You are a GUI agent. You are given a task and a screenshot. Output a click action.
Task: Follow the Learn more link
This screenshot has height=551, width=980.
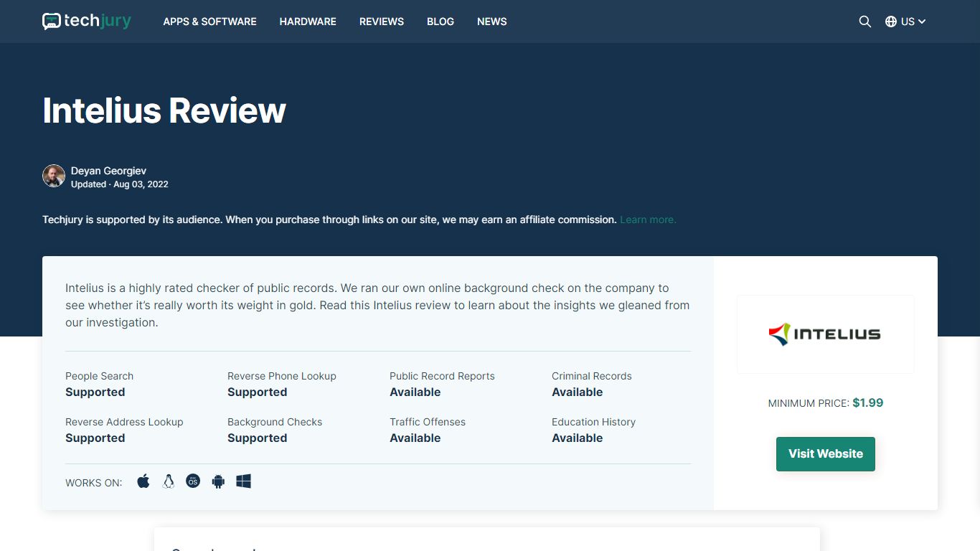[x=648, y=220]
